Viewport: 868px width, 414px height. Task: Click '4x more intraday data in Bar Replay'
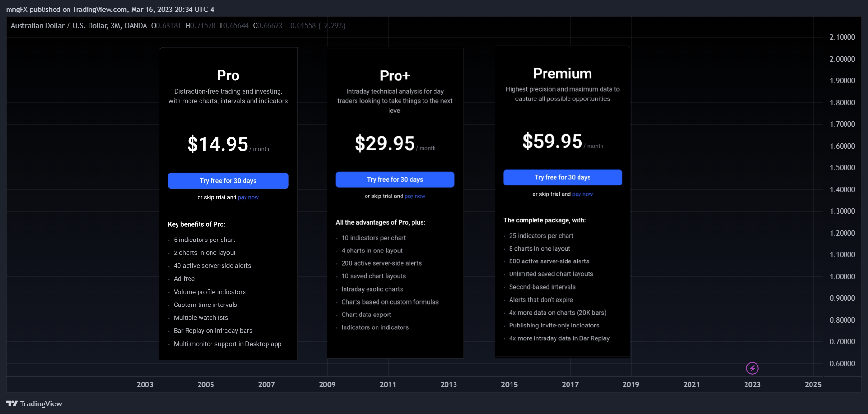click(x=559, y=338)
